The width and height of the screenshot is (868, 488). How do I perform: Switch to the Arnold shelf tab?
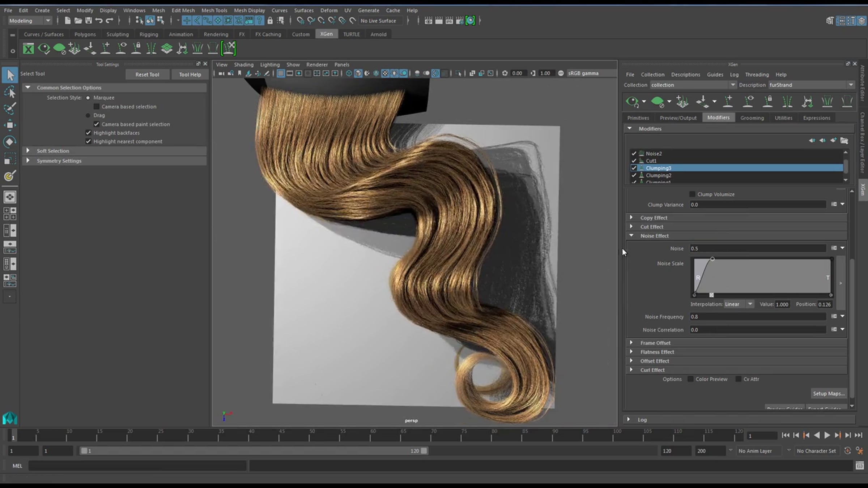(x=378, y=34)
